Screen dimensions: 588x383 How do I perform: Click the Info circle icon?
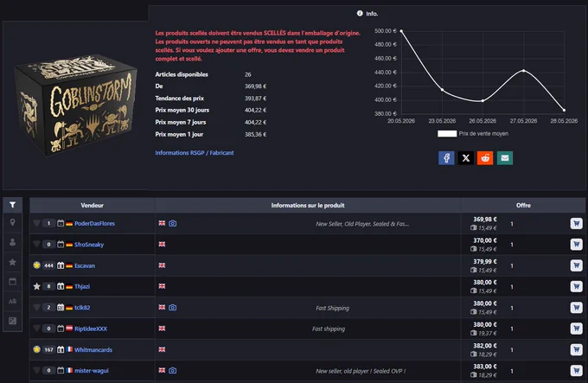tap(360, 13)
